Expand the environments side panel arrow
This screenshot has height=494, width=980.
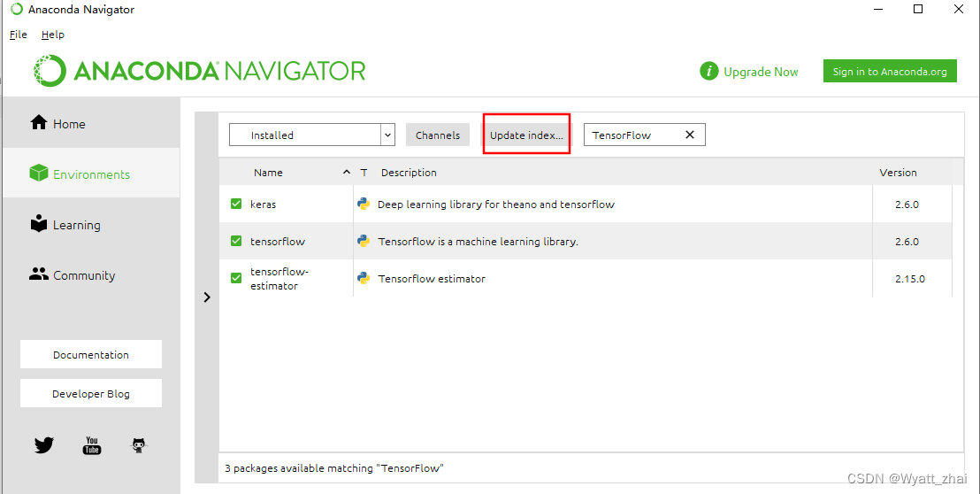[x=207, y=297]
